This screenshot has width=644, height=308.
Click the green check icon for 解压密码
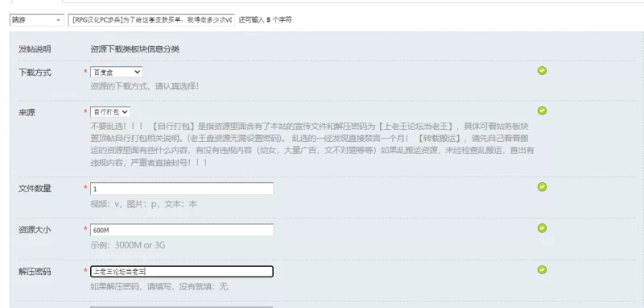(542, 270)
